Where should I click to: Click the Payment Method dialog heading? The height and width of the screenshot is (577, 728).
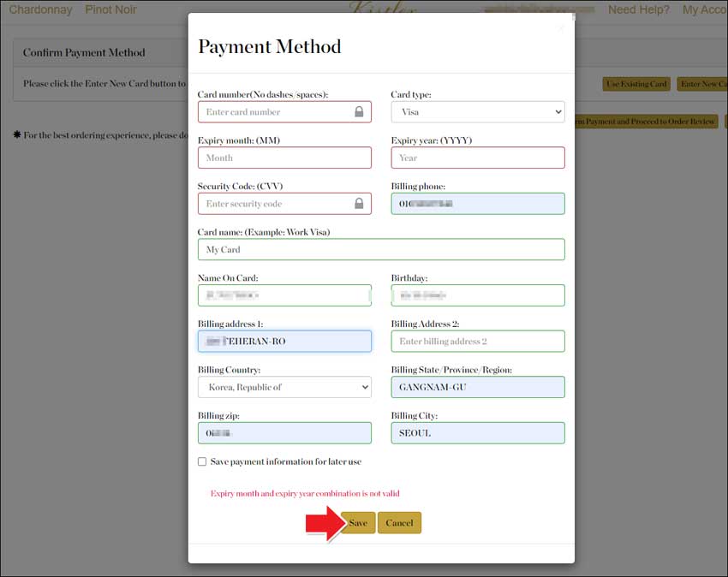coord(269,46)
